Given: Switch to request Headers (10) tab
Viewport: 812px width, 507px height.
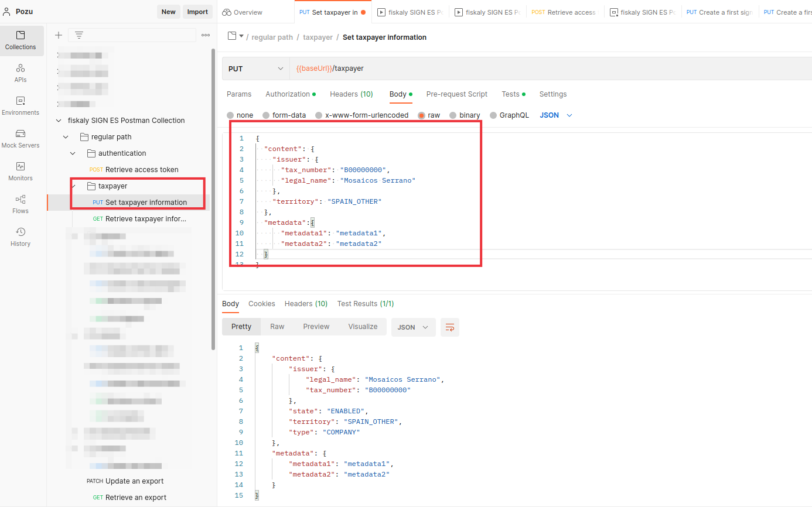Looking at the screenshot, I should pyautogui.click(x=352, y=94).
